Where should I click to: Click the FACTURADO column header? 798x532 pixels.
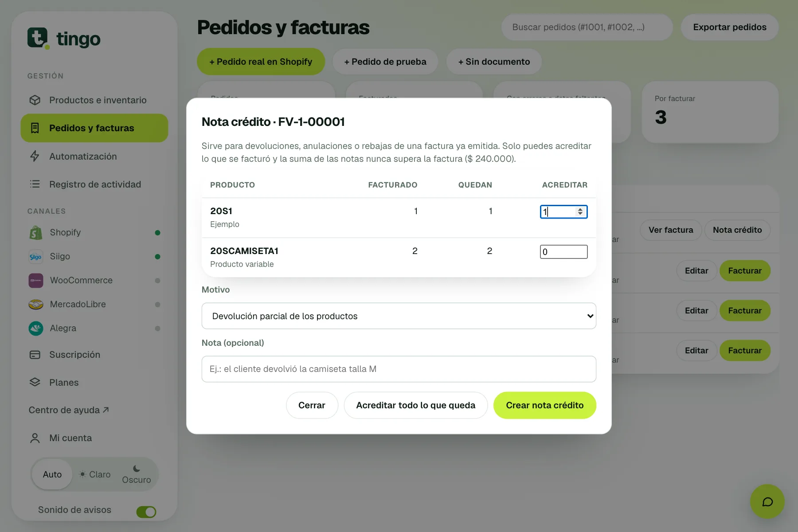click(x=392, y=185)
